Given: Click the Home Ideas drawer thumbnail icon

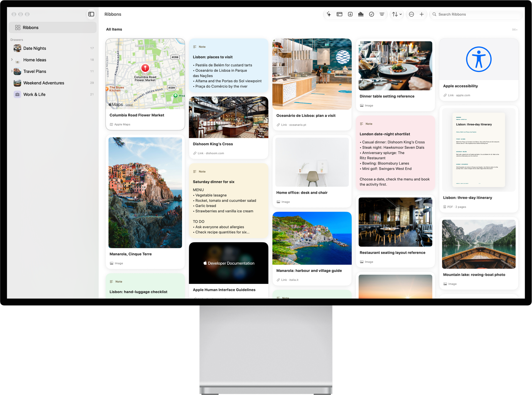Looking at the screenshot, I should click(x=17, y=60).
